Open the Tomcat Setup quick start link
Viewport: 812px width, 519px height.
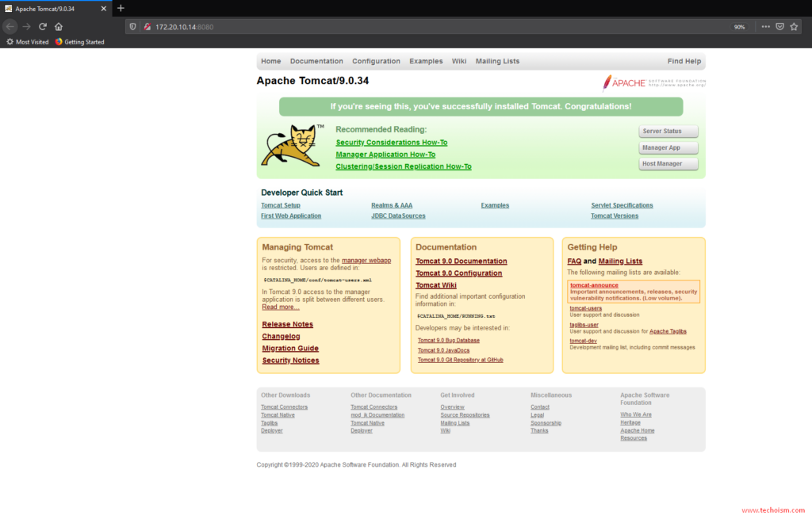click(x=281, y=205)
